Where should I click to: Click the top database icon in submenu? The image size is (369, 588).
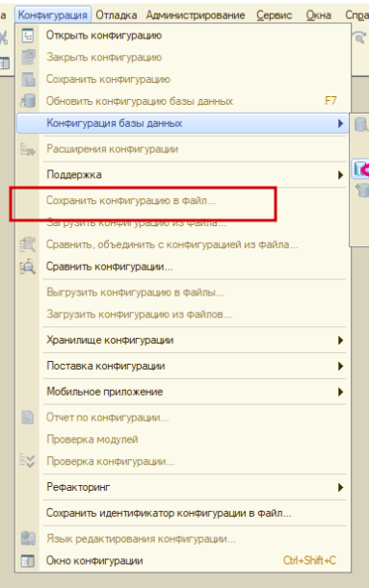(361, 124)
